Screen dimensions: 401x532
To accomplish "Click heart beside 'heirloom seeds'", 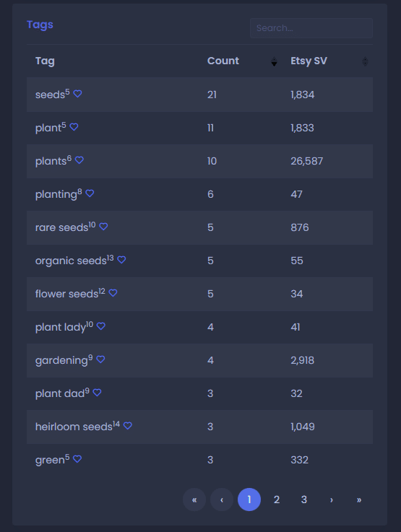I will pos(128,425).
